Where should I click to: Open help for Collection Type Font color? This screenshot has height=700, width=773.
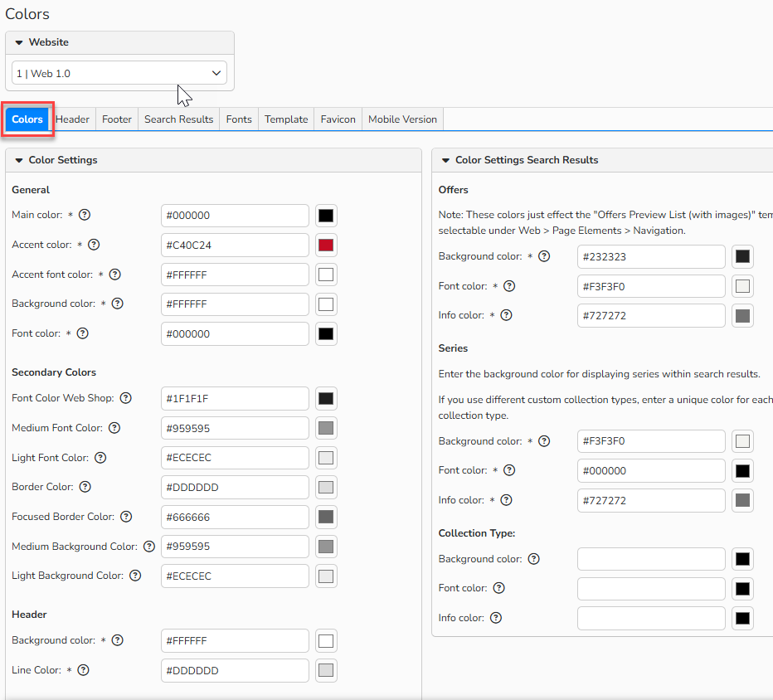coord(499,588)
